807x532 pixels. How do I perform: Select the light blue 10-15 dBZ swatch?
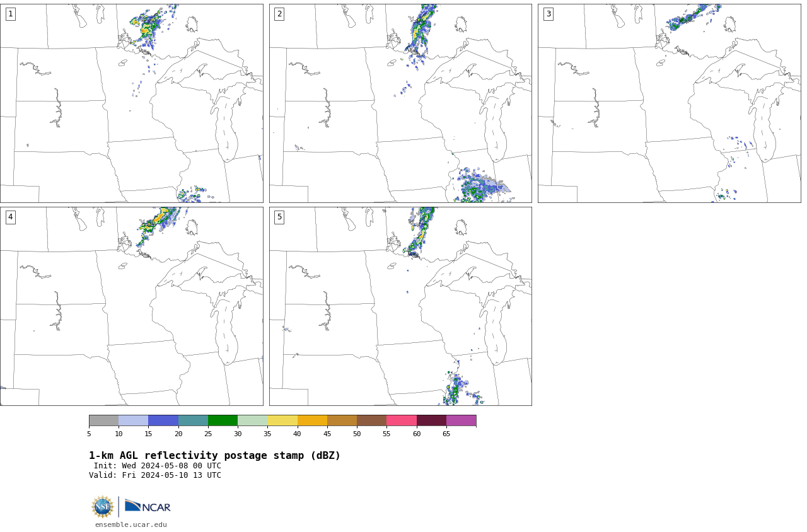click(133, 420)
